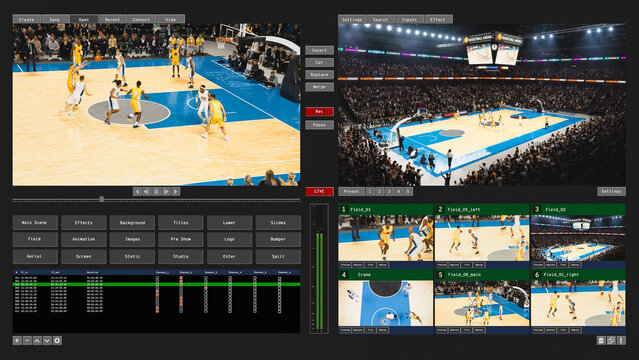Select camera 1 Field_03 thumbnail
639x360 pixels.
[386, 238]
